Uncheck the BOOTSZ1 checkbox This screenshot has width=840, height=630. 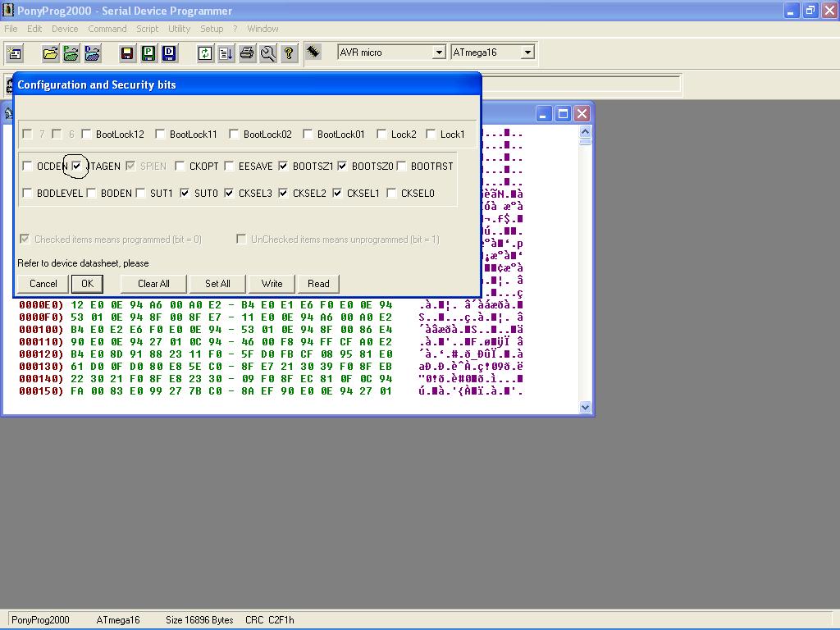coord(283,166)
